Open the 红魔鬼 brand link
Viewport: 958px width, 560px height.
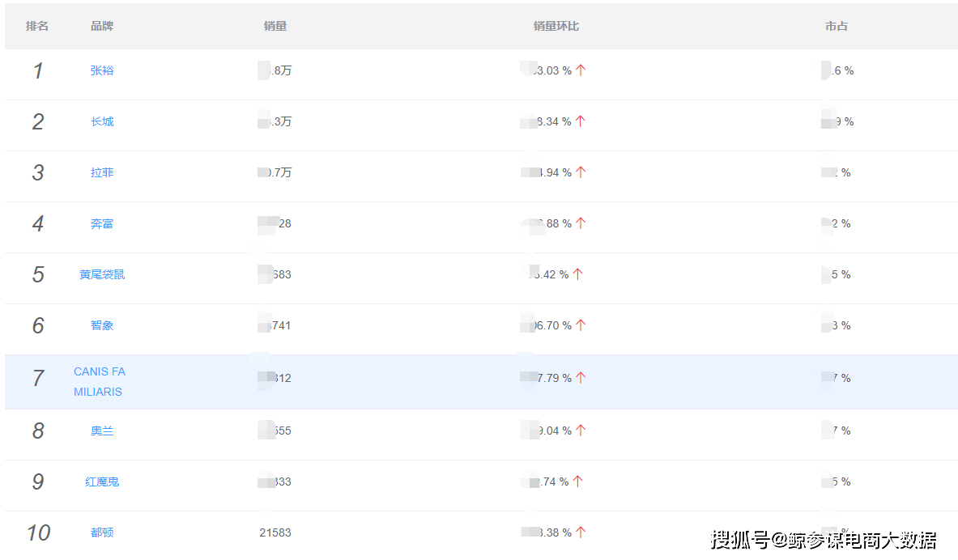[101, 481]
